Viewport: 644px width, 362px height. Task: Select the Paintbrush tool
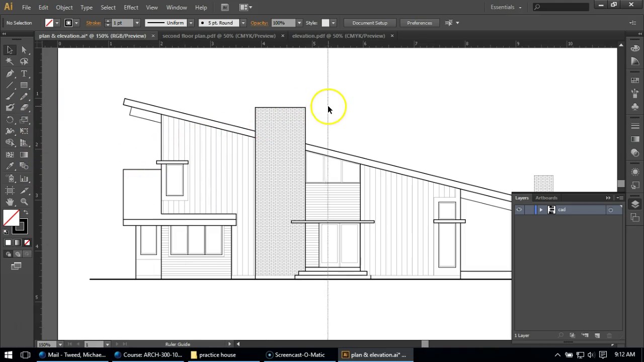10,97
